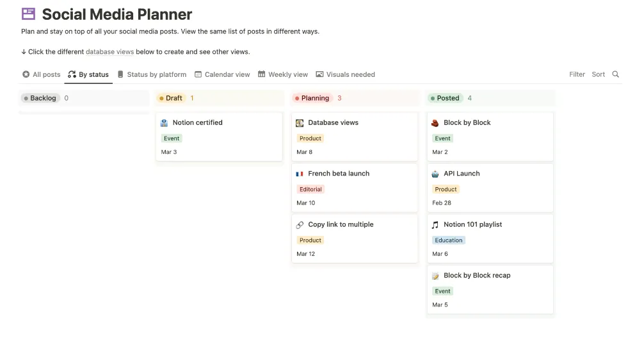Click the Posted column count 4
Screen dimensions: 644x341
tap(469, 98)
